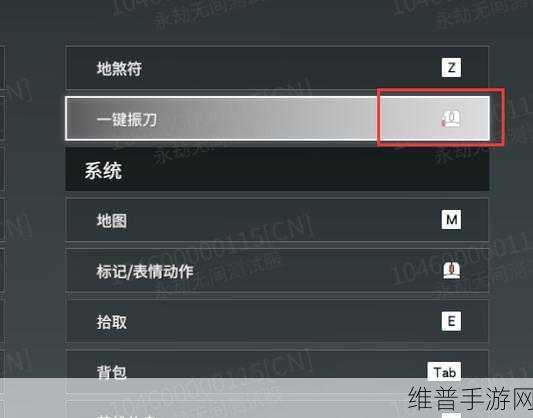Screen dimensions: 533x418
Task: Click the E key badge for 拾取
Action: 451,321
